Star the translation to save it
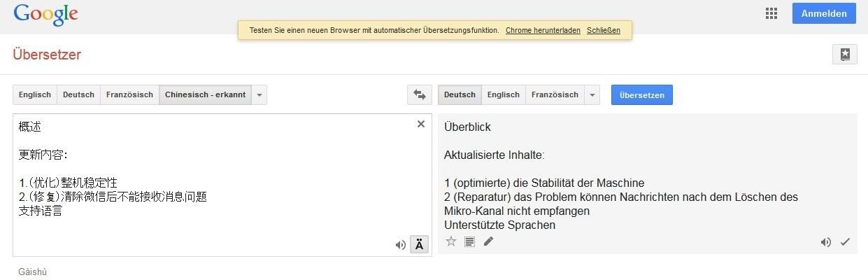868x280 pixels. (x=451, y=241)
